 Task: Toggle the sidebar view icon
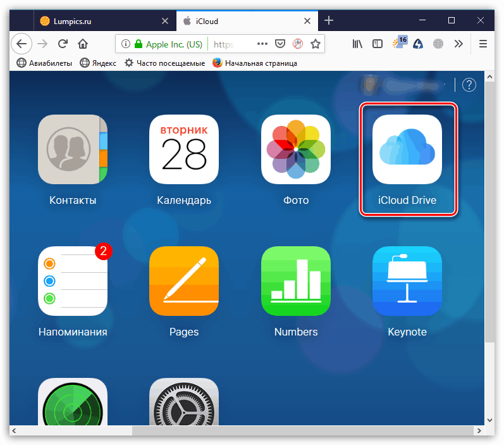(x=378, y=44)
